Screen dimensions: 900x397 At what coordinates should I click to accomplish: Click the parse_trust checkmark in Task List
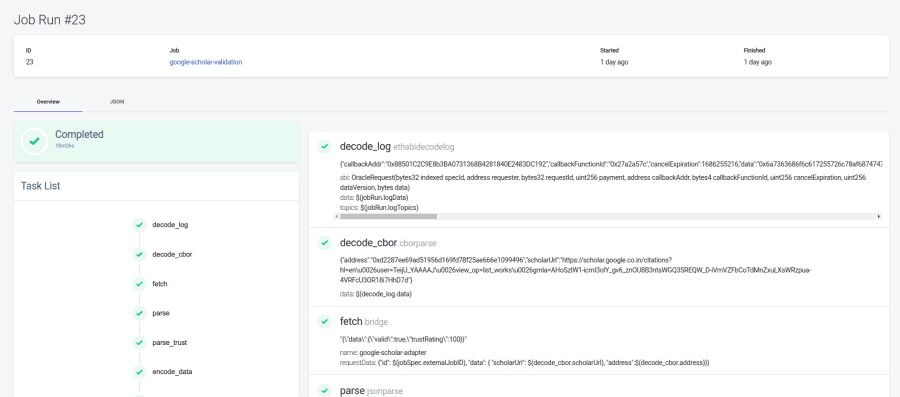coord(139,342)
